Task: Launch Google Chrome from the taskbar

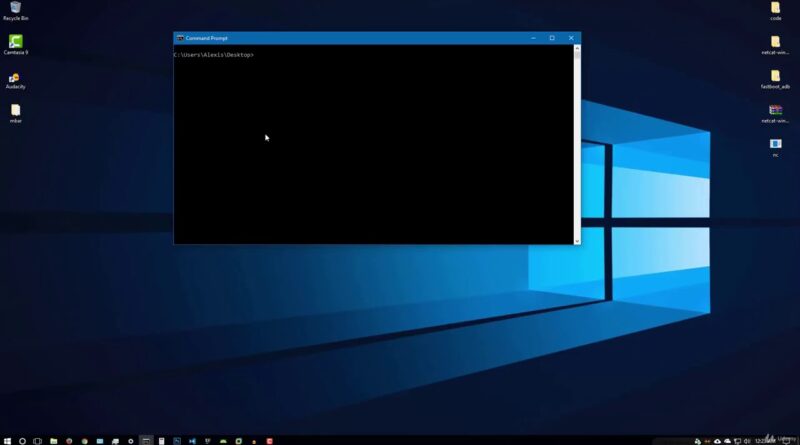Action: tap(85, 441)
